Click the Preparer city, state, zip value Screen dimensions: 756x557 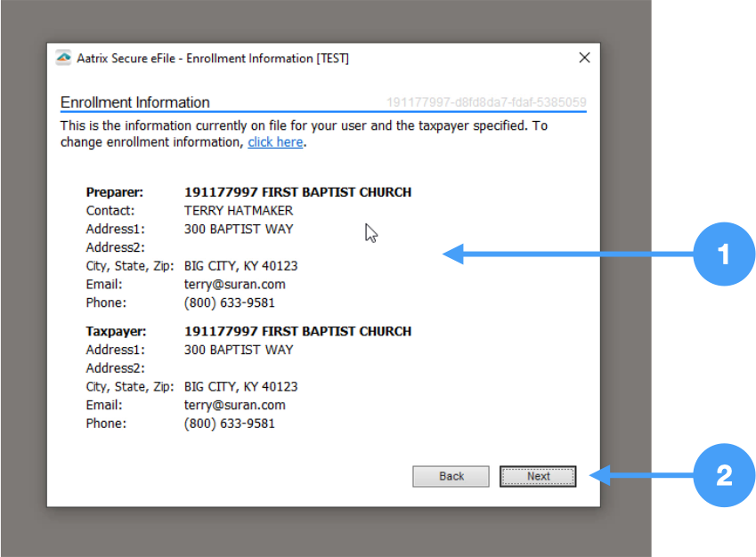click(240, 266)
